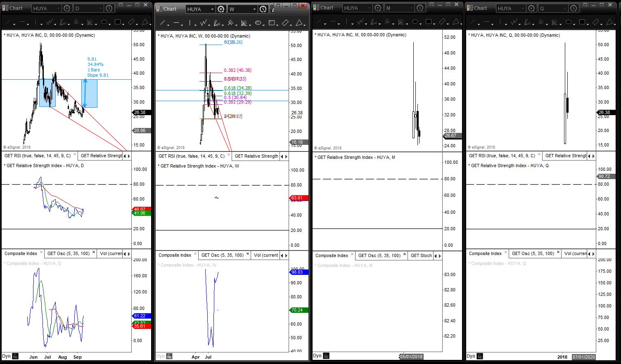This screenshot has height=364, width=621.
Task: Select vertical line tool in monthly chart
Action: (347, 21)
